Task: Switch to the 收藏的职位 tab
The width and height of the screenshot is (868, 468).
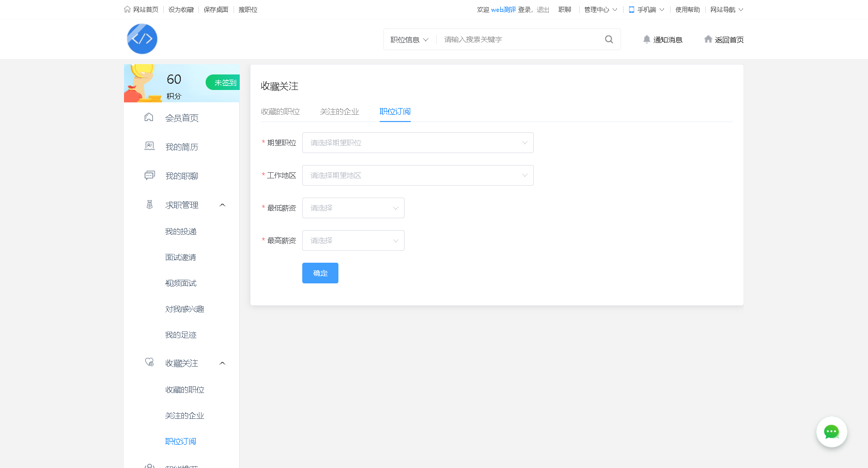Action: pyautogui.click(x=280, y=112)
